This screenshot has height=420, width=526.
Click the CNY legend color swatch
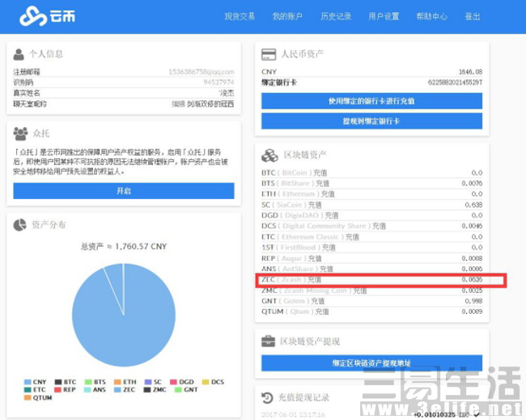[x=28, y=382]
